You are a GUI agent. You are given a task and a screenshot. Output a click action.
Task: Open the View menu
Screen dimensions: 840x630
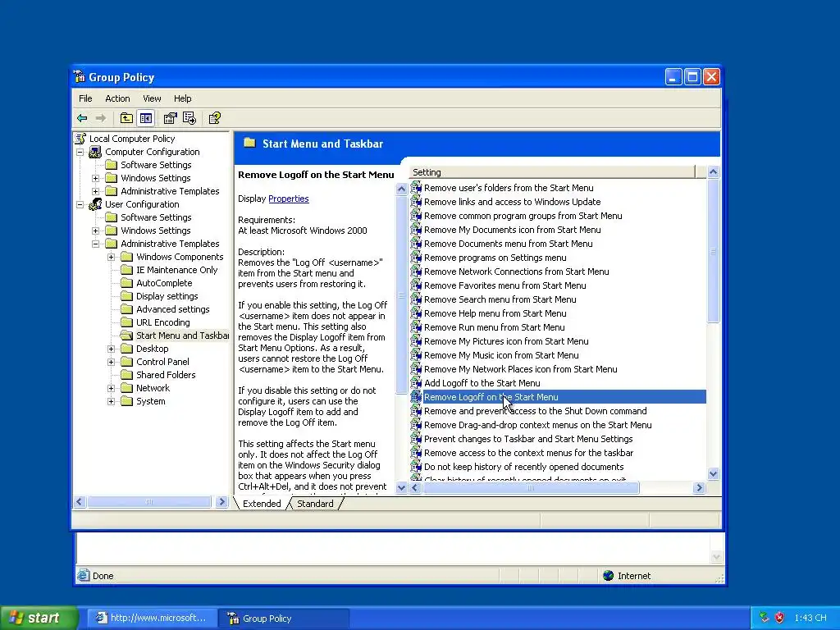(x=152, y=98)
